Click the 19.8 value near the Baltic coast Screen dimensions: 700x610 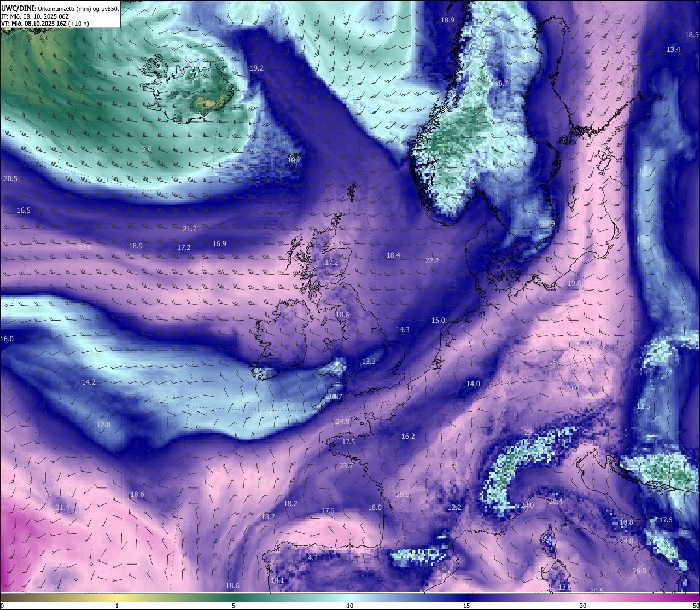(574, 283)
